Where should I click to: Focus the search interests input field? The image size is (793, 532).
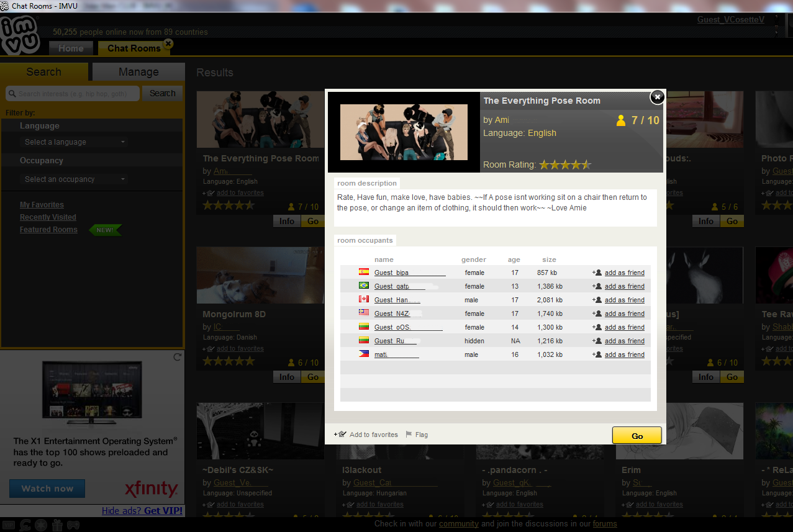pyautogui.click(x=73, y=94)
